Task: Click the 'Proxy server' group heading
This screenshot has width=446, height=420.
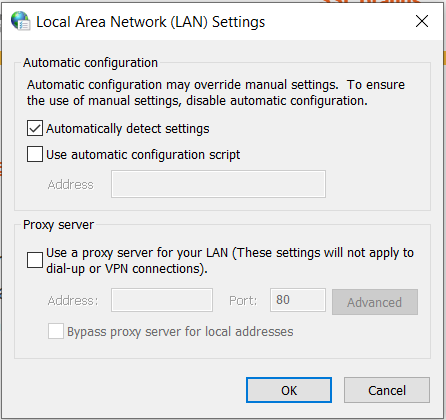Action: pos(58,225)
